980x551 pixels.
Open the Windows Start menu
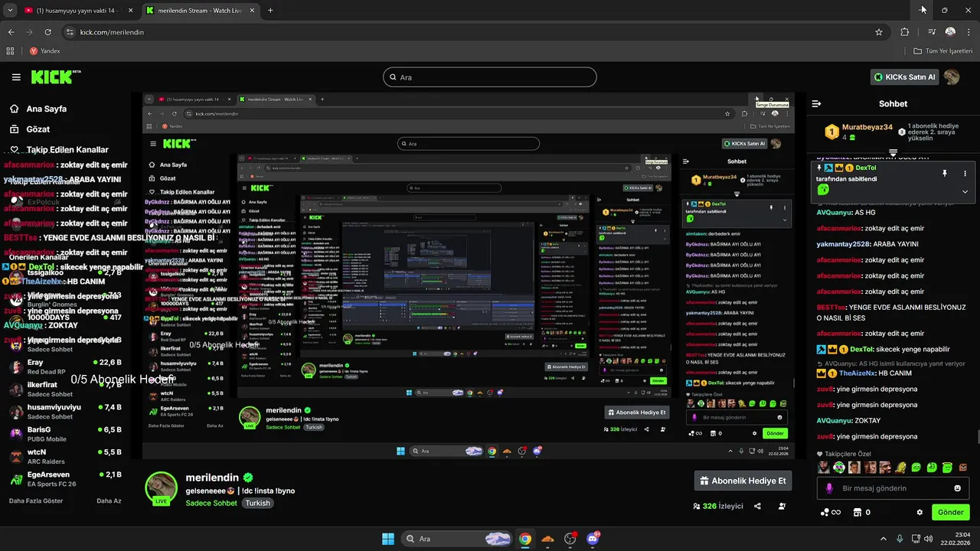[388, 539]
